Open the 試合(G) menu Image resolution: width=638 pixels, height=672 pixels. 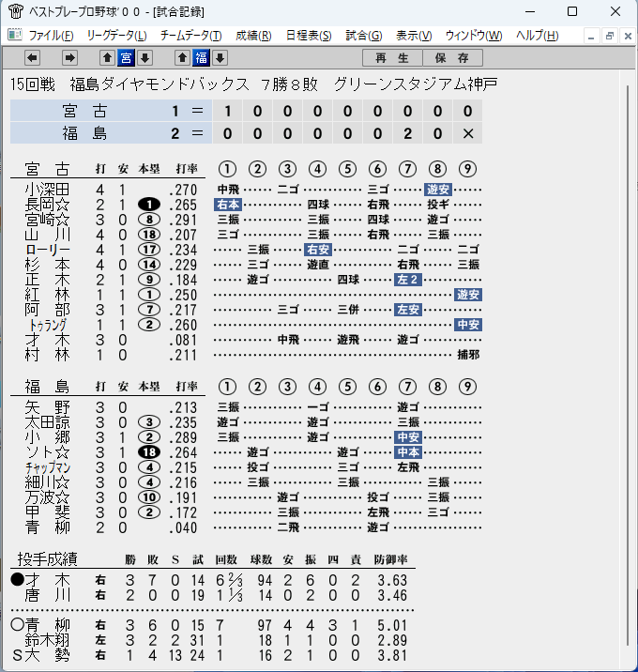tap(364, 35)
